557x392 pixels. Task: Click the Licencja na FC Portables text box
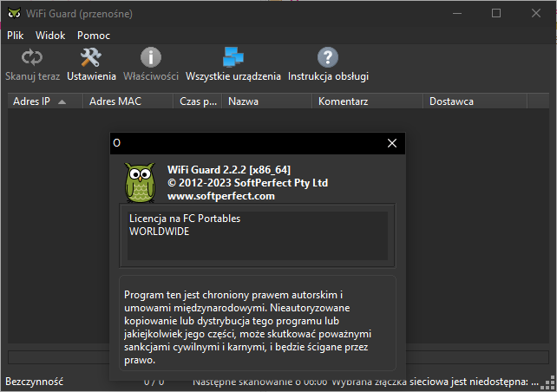(258, 236)
